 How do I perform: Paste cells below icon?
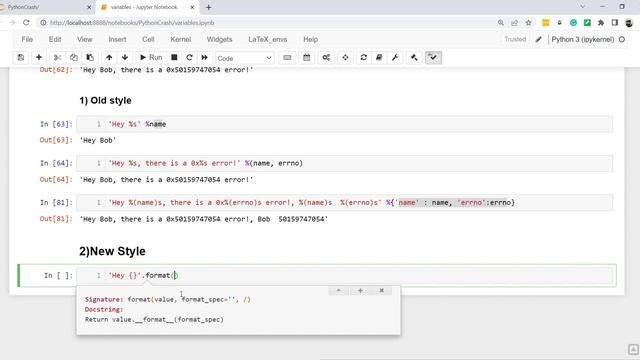click(x=90, y=58)
